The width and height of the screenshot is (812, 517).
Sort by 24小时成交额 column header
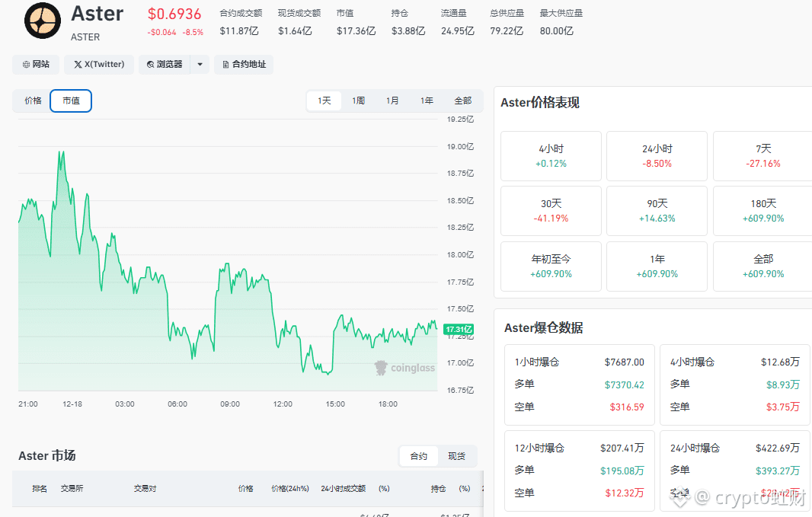coord(343,489)
